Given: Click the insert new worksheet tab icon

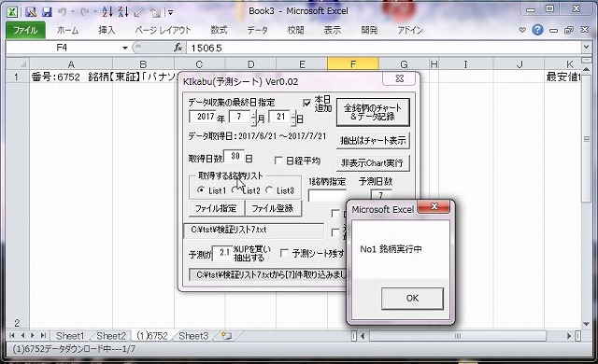Looking at the screenshot, I should pos(226,336).
